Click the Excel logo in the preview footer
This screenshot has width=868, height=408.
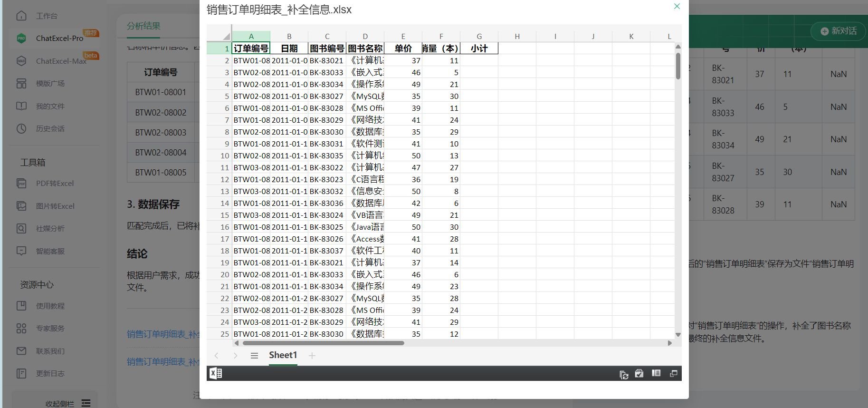click(216, 374)
